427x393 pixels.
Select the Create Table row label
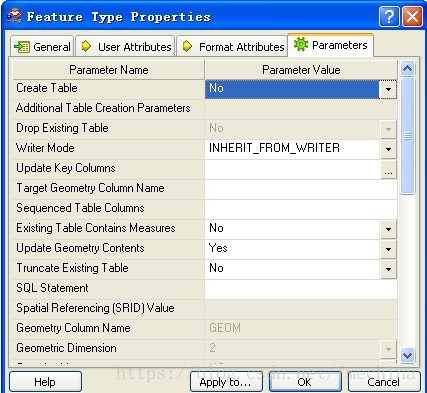pyautogui.click(x=47, y=88)
